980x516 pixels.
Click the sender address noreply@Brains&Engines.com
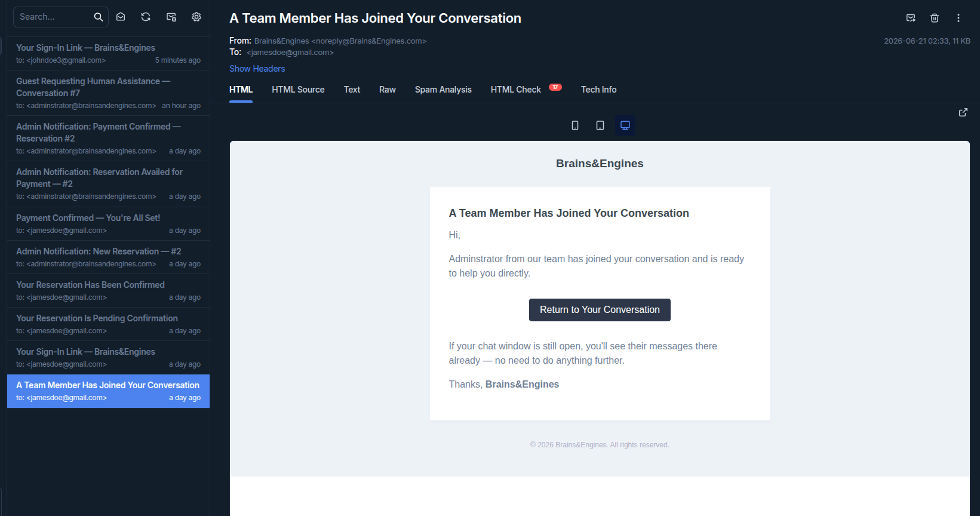(369, 41)
